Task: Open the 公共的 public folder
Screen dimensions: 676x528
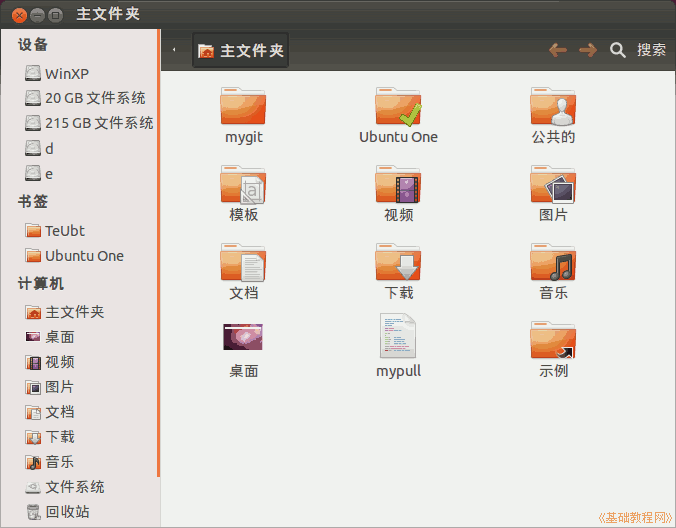Action: tap(553, 106)
